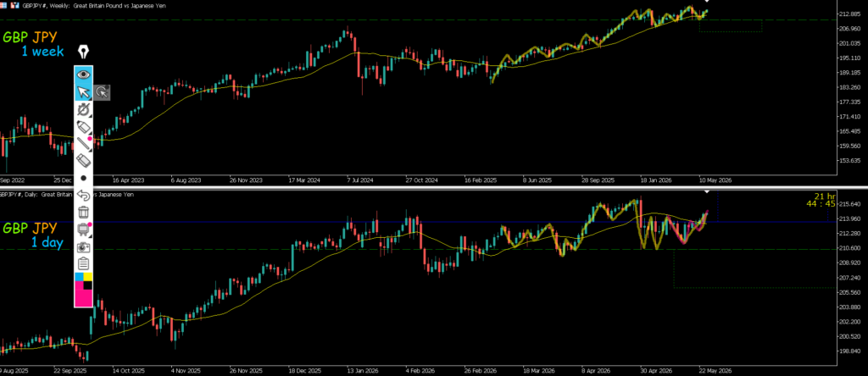Take a screenshot with the camera icon
The width and height of the screenshot is (868, 376).
click(84, 246)
